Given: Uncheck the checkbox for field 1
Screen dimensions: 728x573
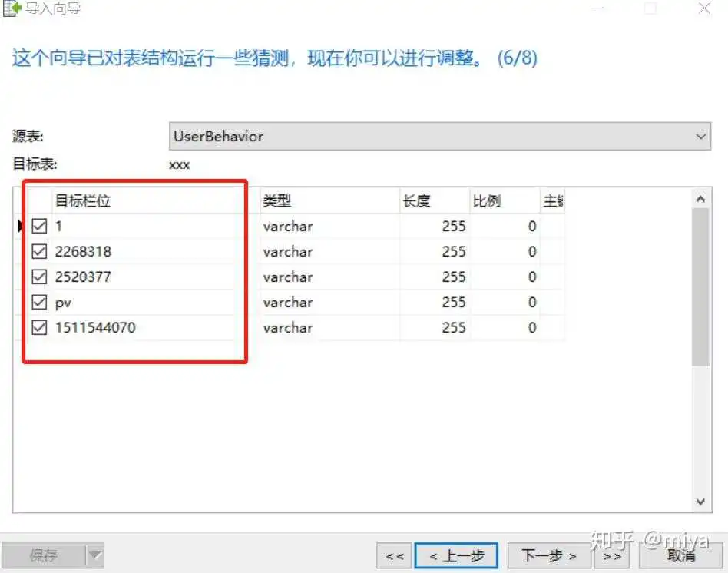Looking at the screenshot, I should [40, 227].
